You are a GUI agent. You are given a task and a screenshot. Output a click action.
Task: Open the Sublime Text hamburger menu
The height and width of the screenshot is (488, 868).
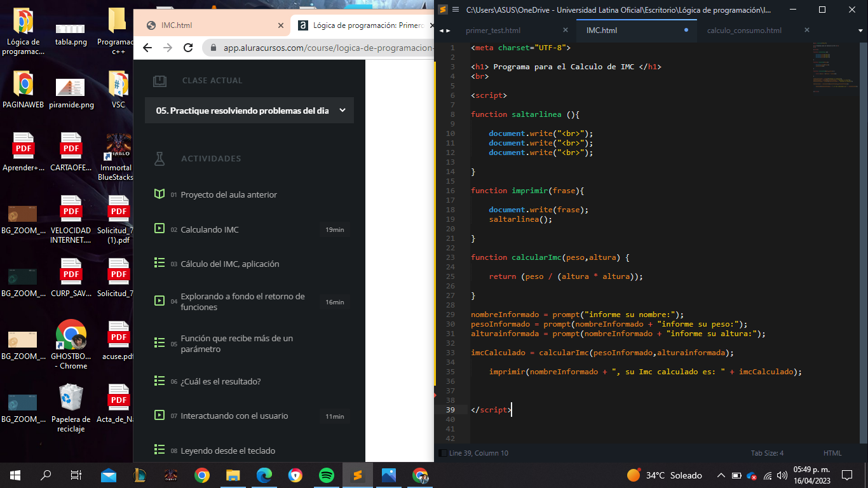(456, 10)
